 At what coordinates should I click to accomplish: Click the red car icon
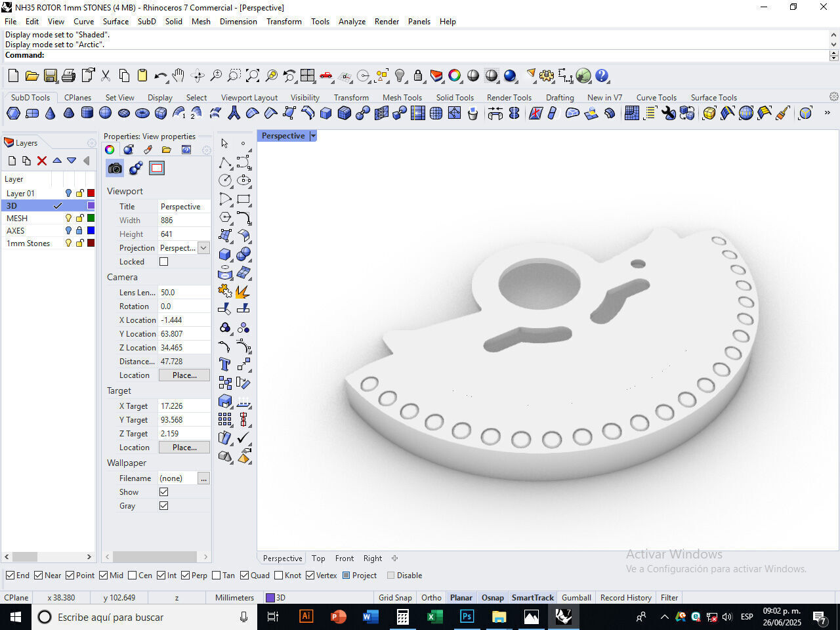point(326,75)
